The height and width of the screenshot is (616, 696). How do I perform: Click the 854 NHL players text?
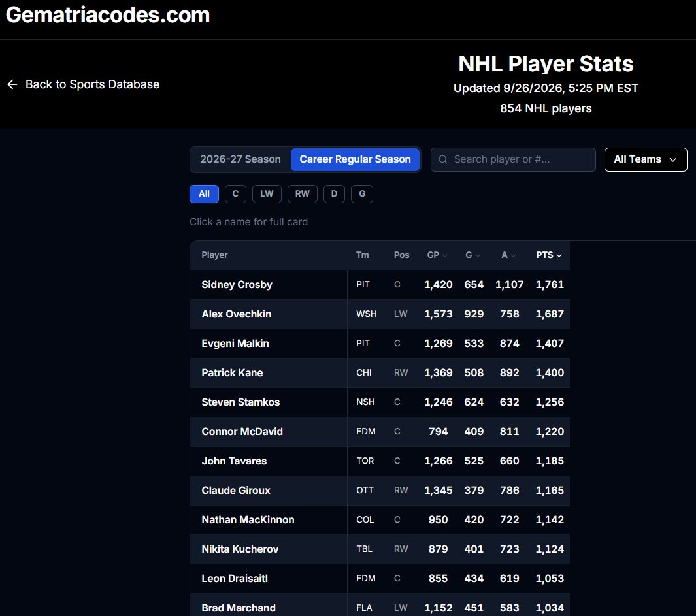click(x=546, y=108)
